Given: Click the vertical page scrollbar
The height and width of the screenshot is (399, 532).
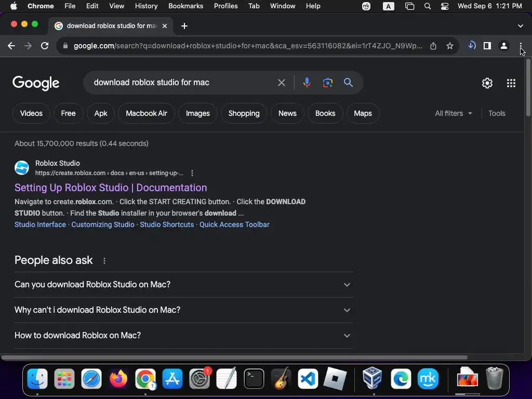Looking at the screenshot, I should coord(528,88).
